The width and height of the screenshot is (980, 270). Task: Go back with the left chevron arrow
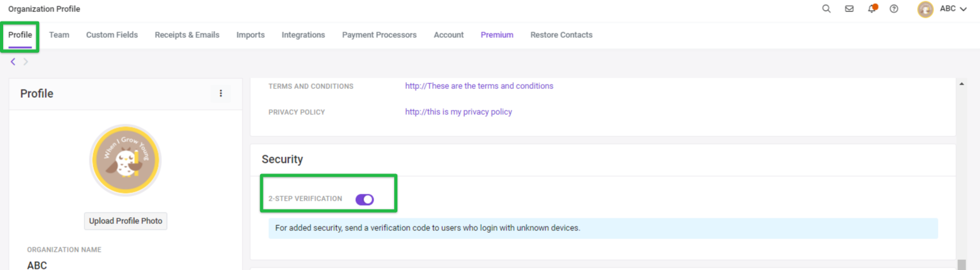coord(13,62)
